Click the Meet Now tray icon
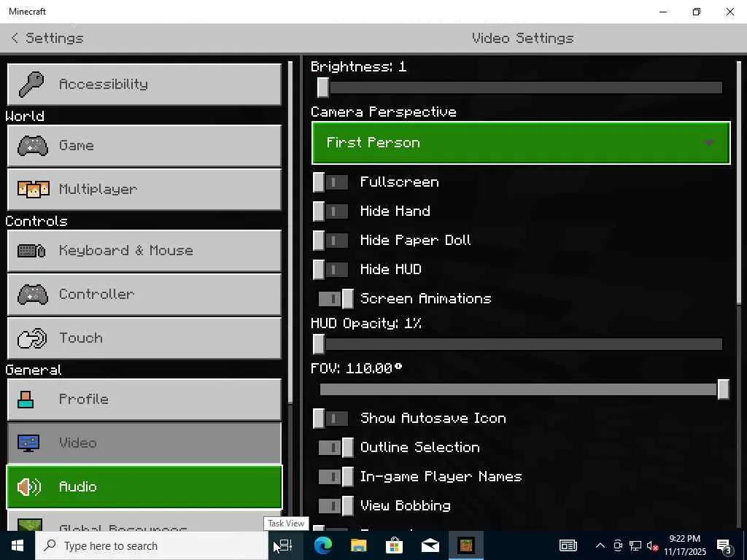The height and width of the screenshot is (560, 747). (618, 545)
